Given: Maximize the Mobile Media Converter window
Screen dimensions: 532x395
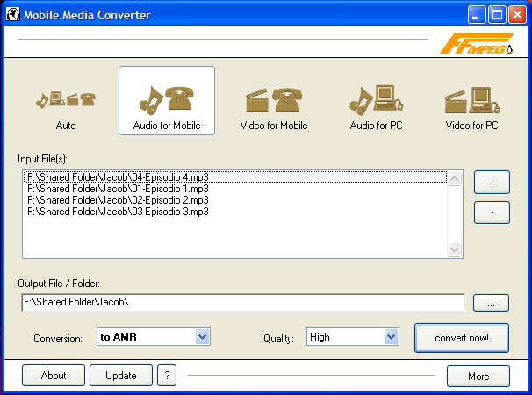Looking at the screenshot, I should click(x=497, y=15).
